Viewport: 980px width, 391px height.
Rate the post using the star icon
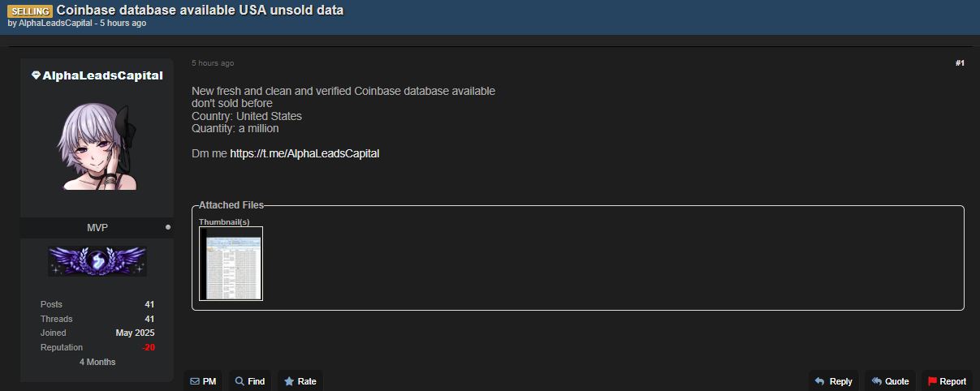click(x=289, y=381)
